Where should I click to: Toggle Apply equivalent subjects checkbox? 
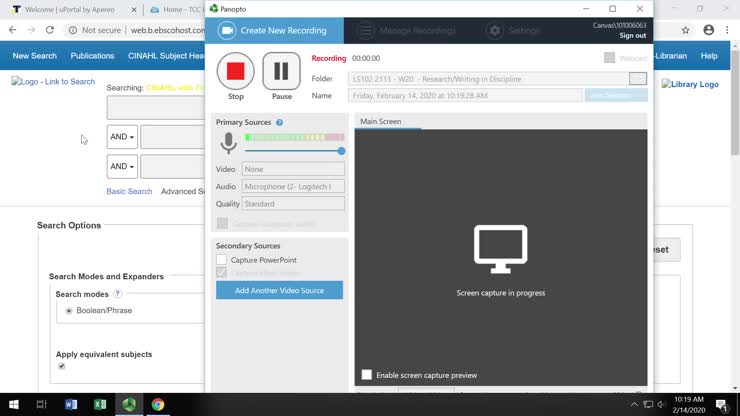coord(61,366)
